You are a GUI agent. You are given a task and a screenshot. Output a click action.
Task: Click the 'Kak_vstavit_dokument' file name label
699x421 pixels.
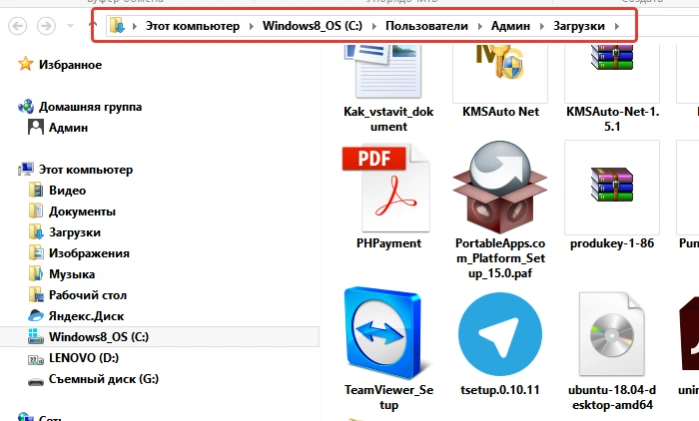[389, 119]
